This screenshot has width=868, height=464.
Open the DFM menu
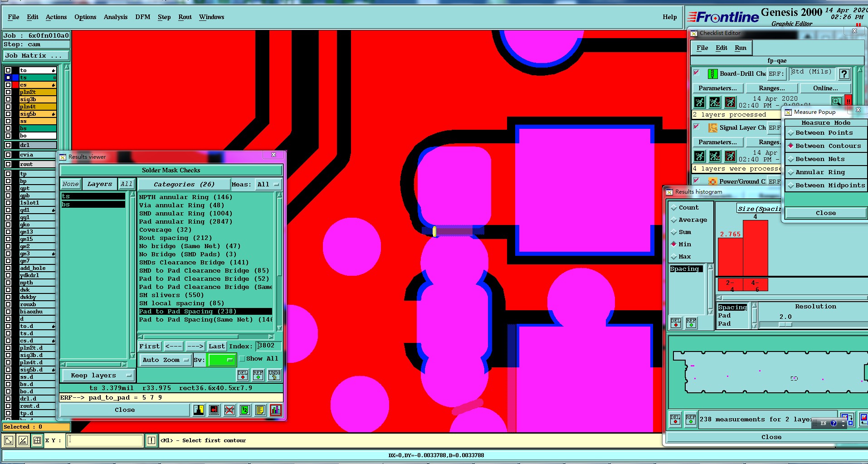[x=142, y=17]
